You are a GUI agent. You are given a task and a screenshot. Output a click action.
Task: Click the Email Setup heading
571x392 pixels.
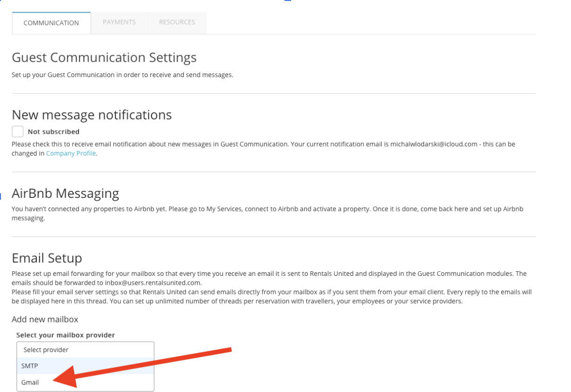[x=47, y=258]
